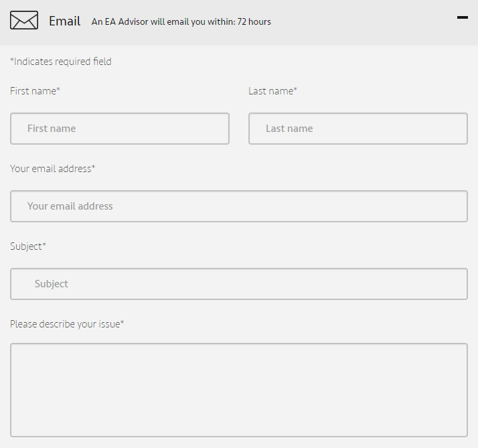Collapse the Email section with minus icon

click(x=462, y=17)
